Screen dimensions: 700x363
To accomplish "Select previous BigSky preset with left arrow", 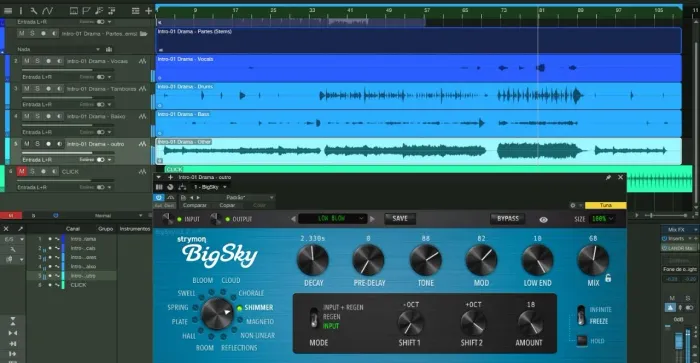I will 293,219.
